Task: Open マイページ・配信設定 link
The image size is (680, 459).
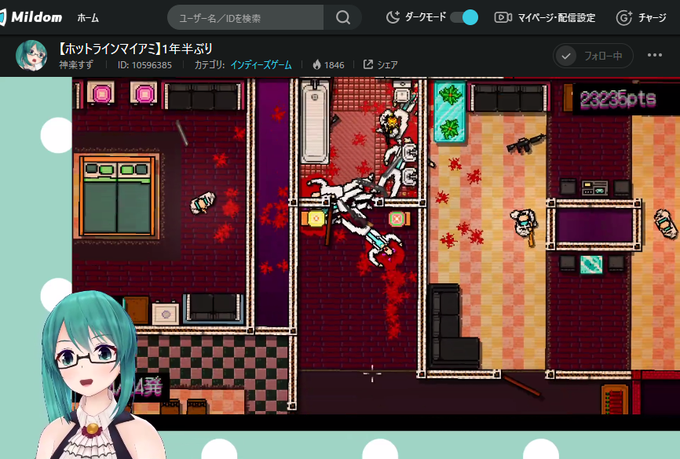Action: 556,18
